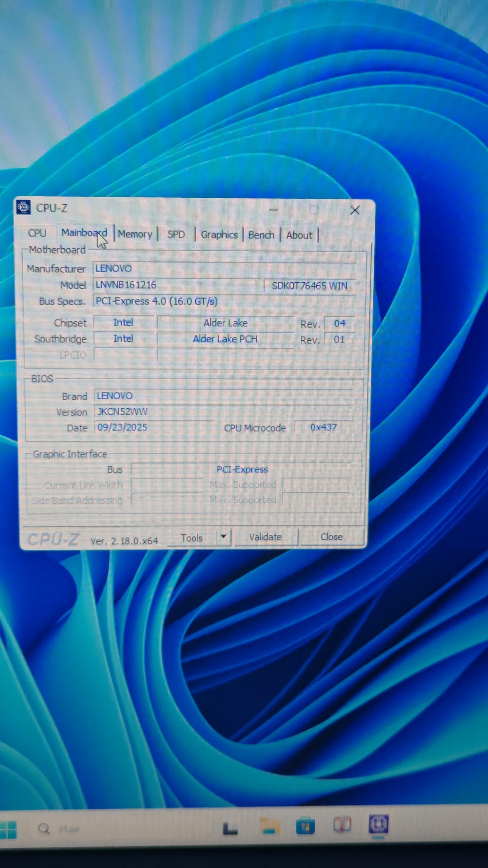The width and height of the screenshot is (488, 868).
Task: Open File Explorer from the taskbar
Action: click(269, 826)
